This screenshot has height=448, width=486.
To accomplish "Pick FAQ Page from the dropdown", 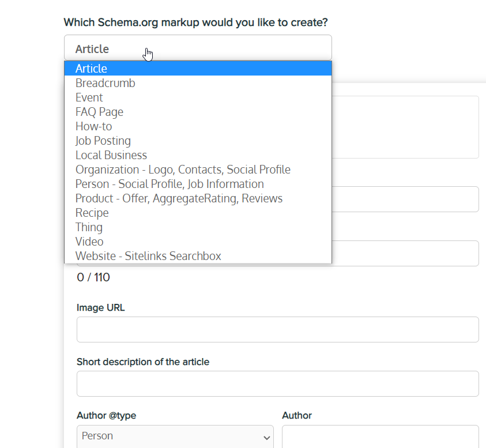I will tap(99, 112).
